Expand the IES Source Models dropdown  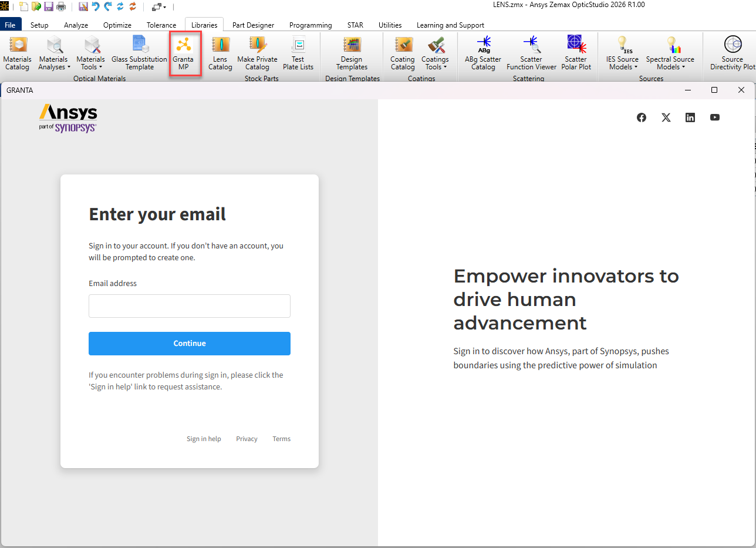pyautogui.click(x=622, y=53)
